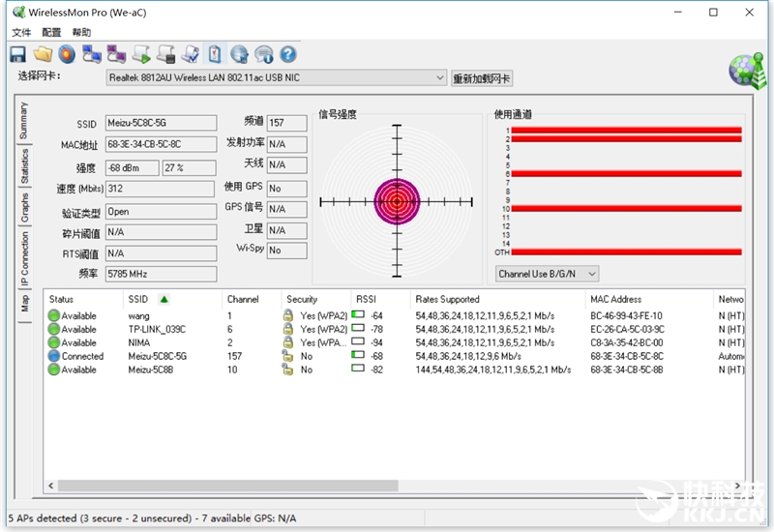Select the TP-LINK_039C network row
This screenshot has width=774, height=532.
click(x=155, y=329)
